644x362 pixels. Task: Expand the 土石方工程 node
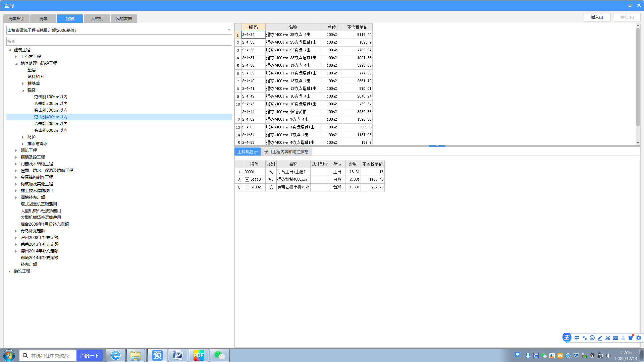coord(16,57)
